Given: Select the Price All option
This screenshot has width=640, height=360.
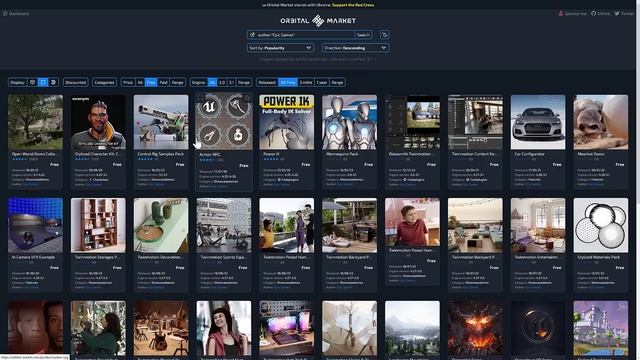Looking at the screenshot, I should [140, 82].
